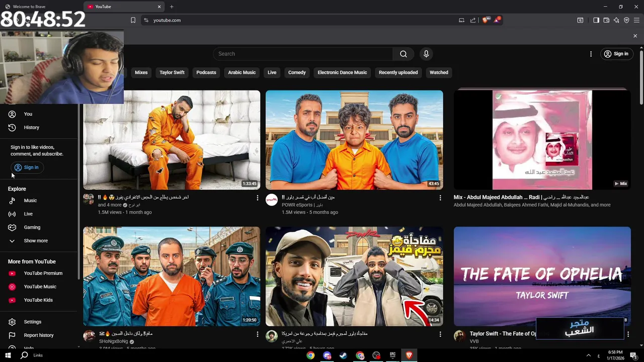Select the Watched filter chip

click(439, 72)
